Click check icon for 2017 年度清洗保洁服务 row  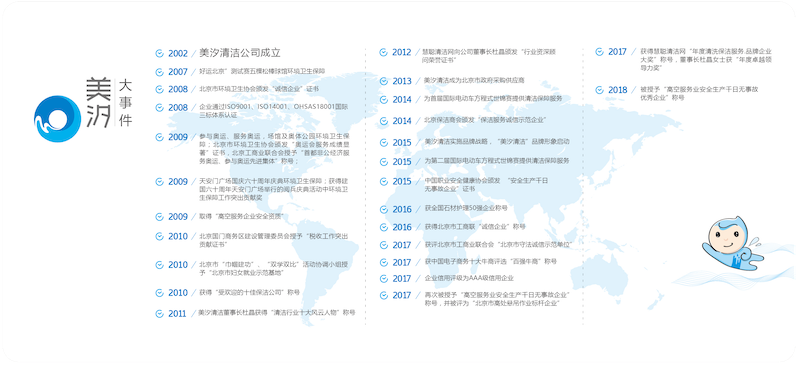click(599, 52)
